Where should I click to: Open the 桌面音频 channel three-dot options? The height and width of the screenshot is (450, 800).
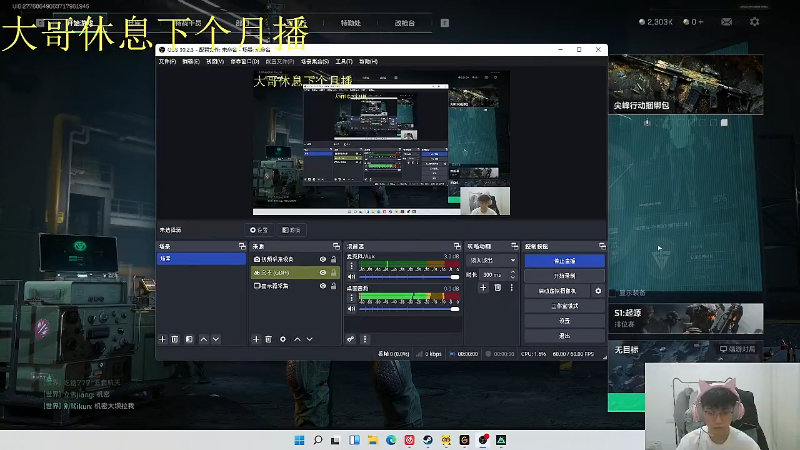click(x=351, y=298)
